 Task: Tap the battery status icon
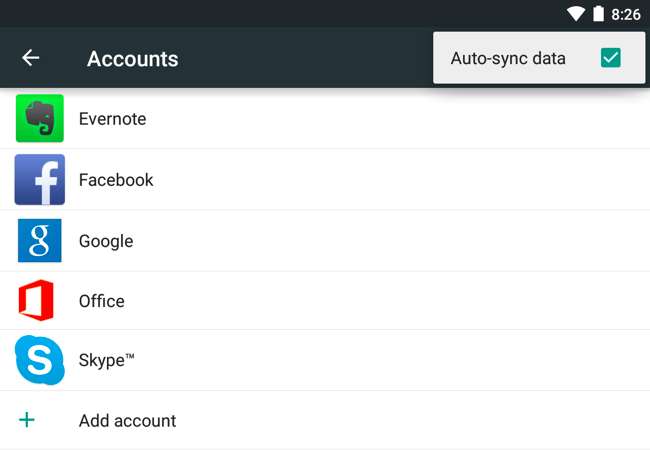click(599, 14)
